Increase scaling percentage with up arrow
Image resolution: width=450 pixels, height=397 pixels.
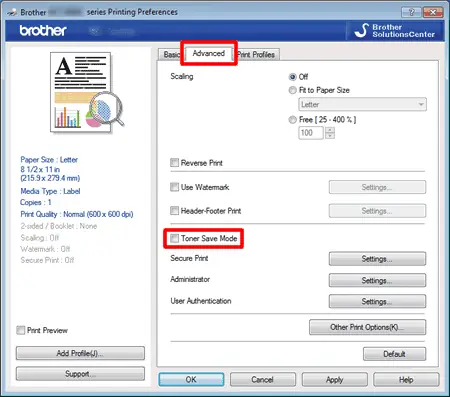pyautogui.click(x=330, y=130)
